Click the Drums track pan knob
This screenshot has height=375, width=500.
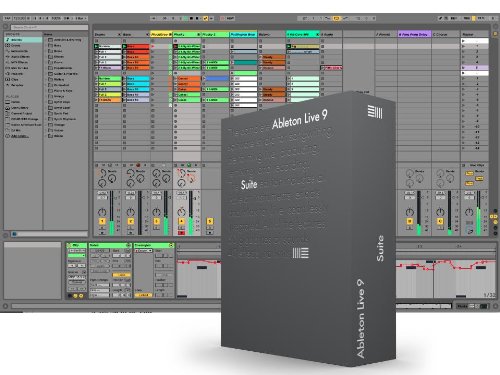(102, 212)
